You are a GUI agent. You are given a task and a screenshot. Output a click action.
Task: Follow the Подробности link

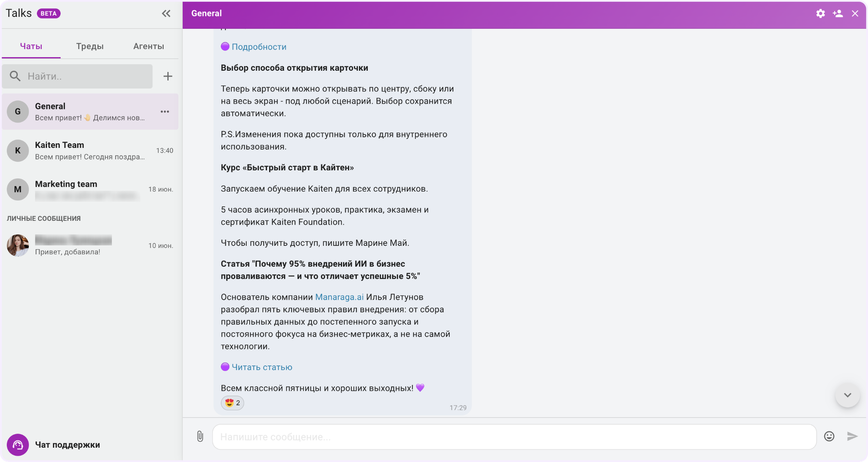tap(259, 47)
